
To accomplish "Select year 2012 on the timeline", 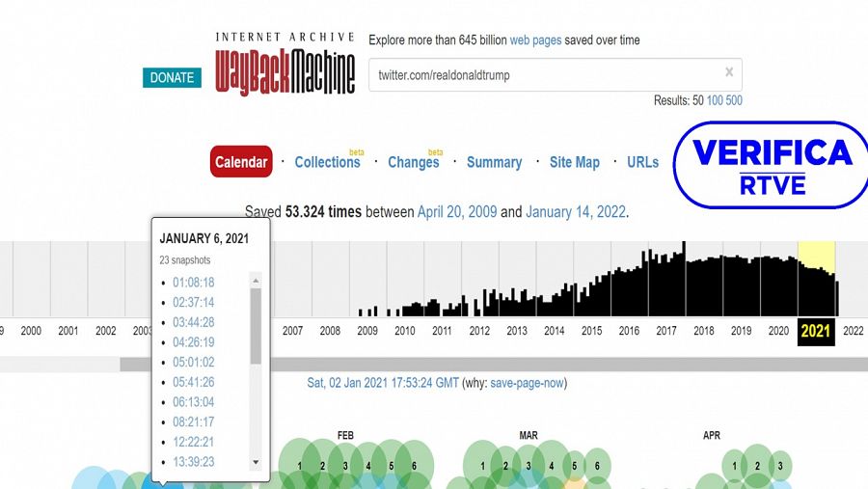I will pyautogui.click(x=479, y=331).
